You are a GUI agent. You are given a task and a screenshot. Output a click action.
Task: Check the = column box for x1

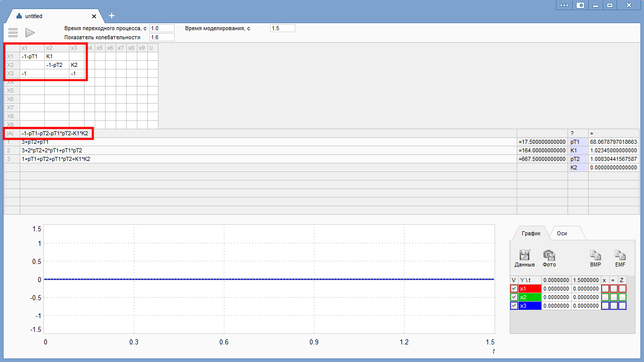pyautogui.click(x=614, y=289)
